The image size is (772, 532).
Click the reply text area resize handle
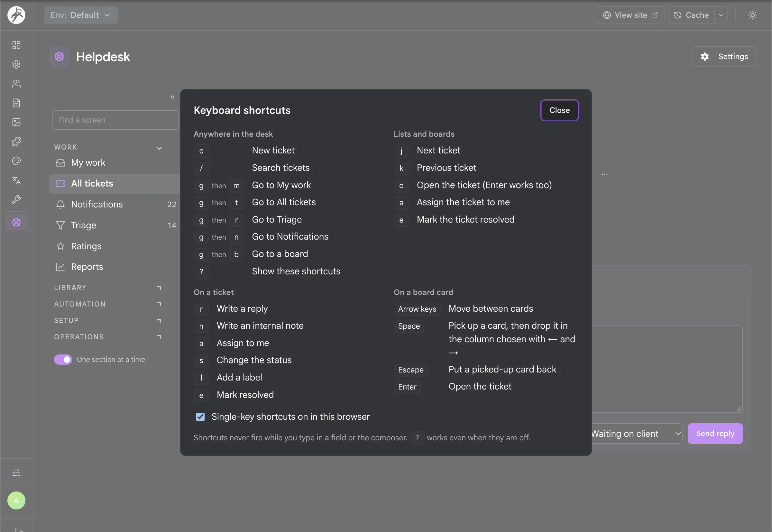739,409
